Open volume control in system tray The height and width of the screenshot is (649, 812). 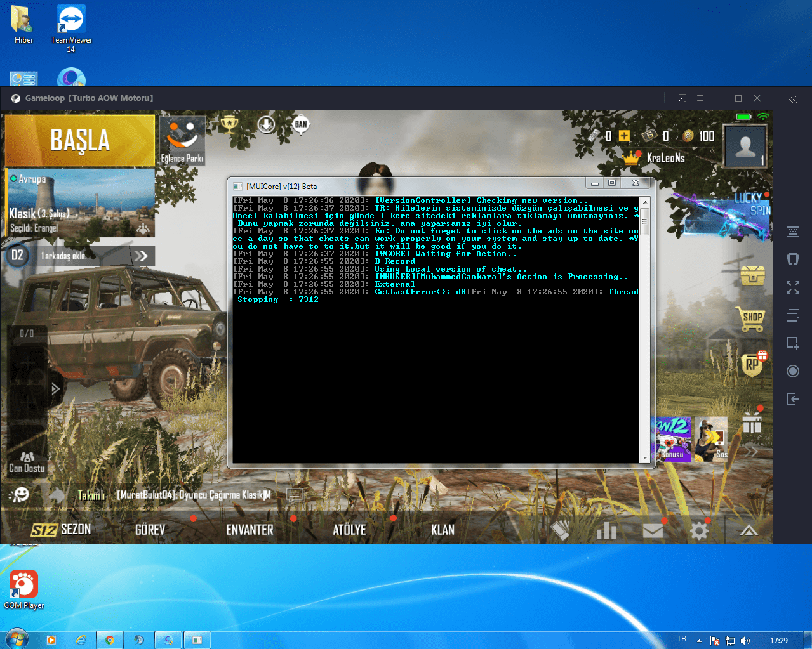tap(745, 641)
